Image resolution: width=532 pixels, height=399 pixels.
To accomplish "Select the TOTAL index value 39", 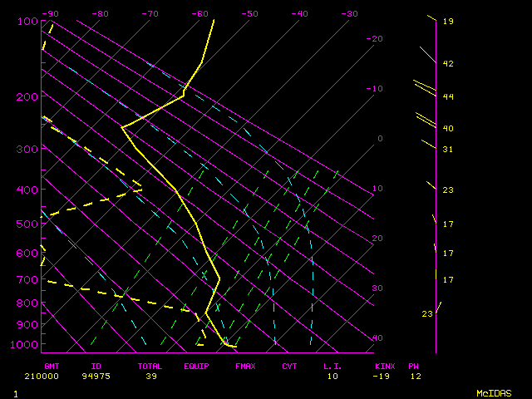I will 150,376.
